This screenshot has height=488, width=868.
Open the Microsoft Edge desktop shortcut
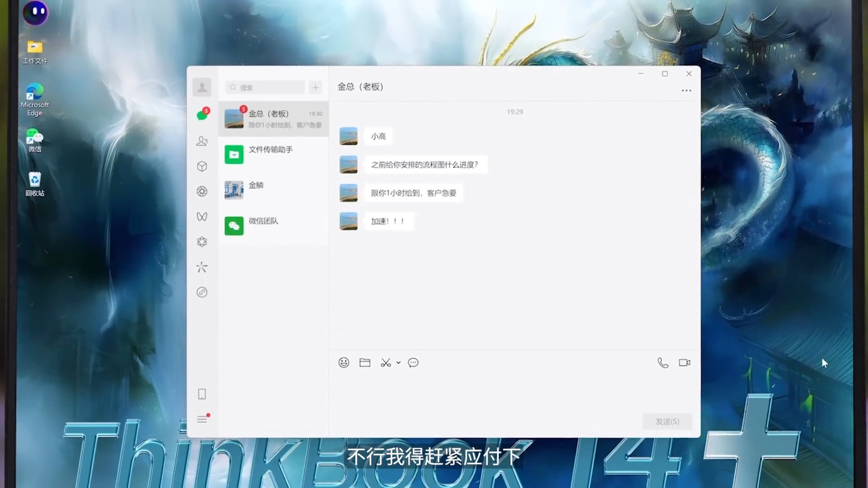pyautogui.click(x=35, y=100)
